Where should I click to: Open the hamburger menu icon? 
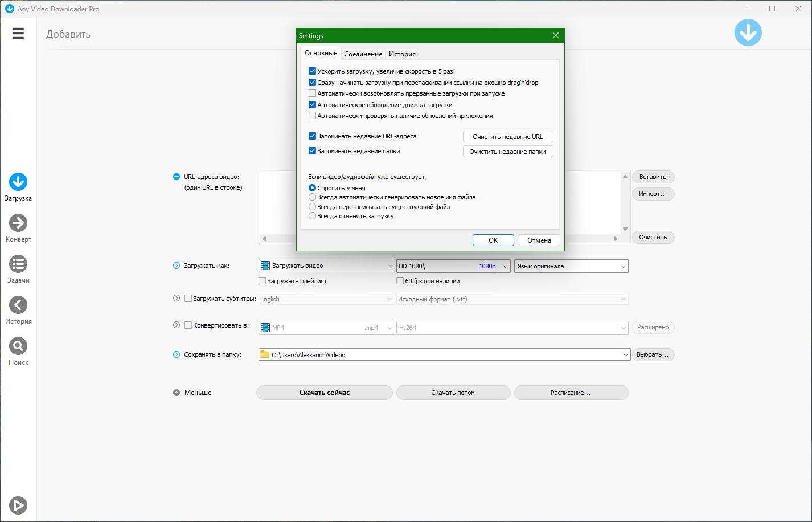18,34
